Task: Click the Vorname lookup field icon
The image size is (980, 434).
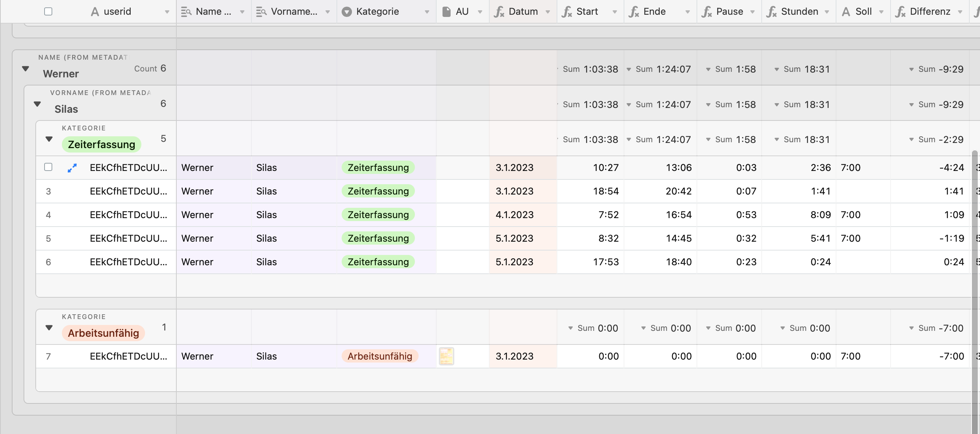Action: [261, 12]
